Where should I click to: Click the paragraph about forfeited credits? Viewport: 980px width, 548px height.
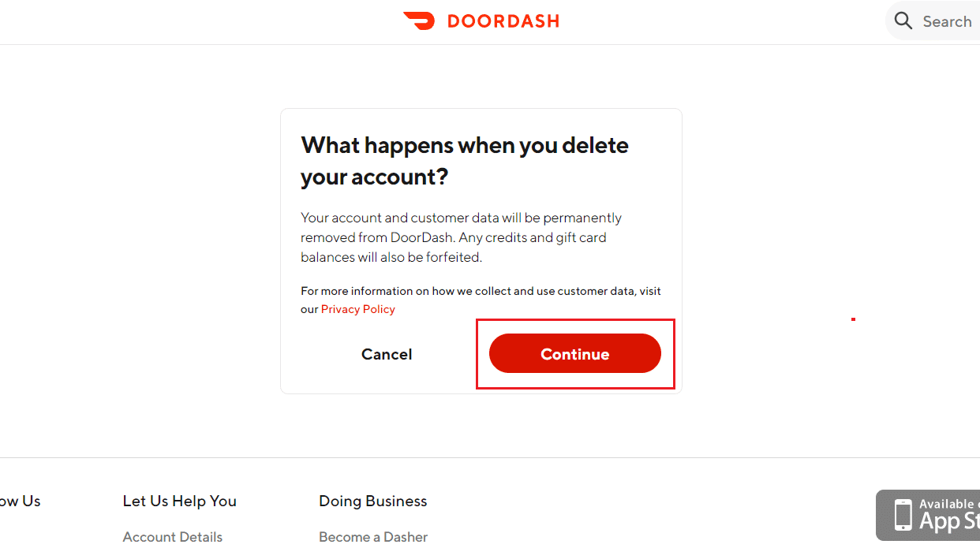tap(462, 237)
